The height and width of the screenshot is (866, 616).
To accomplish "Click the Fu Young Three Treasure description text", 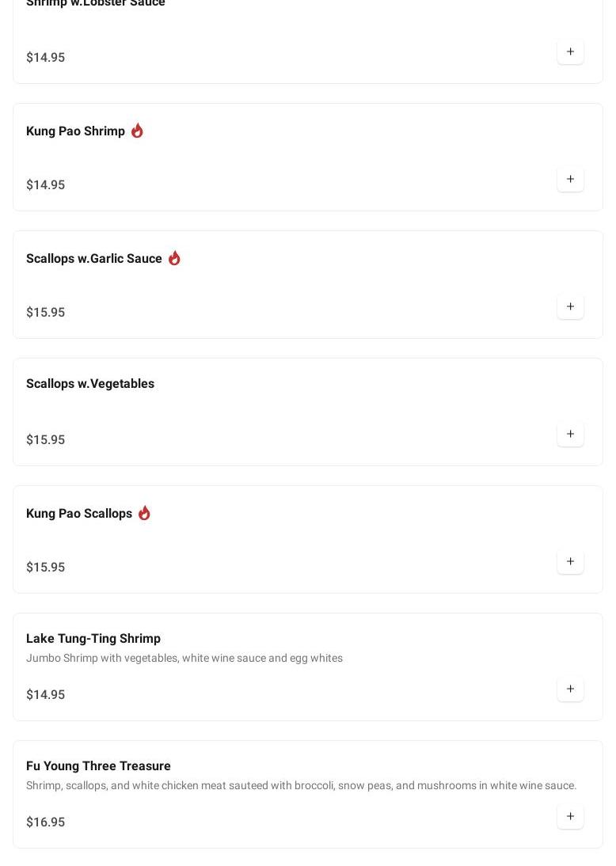I will click(x=301, y=786).
